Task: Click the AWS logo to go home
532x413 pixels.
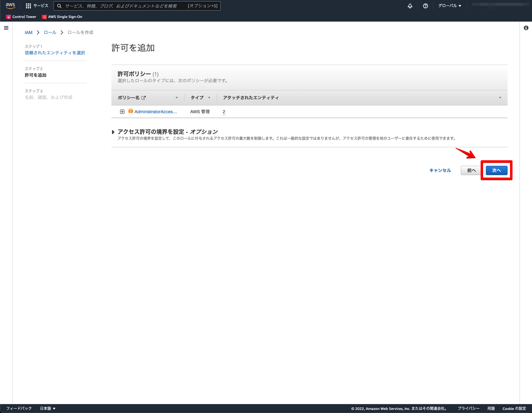Action: 10,6
